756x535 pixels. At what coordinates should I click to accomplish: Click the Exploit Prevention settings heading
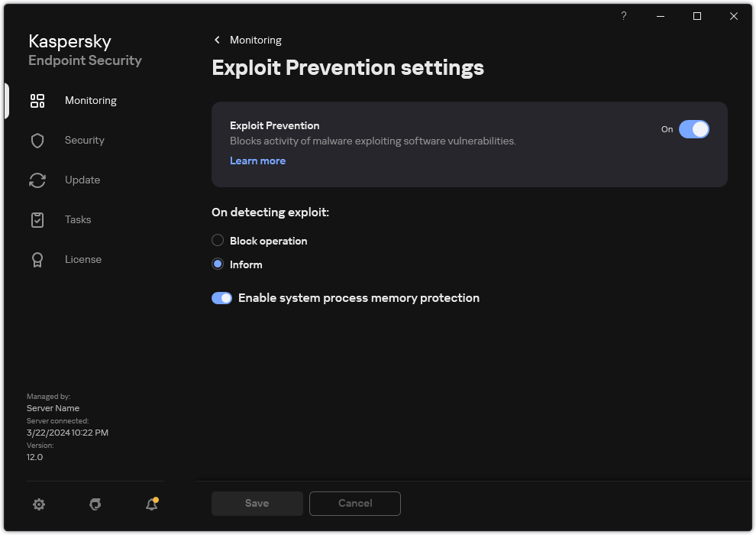pyautogui.click(x=347, y=68)
